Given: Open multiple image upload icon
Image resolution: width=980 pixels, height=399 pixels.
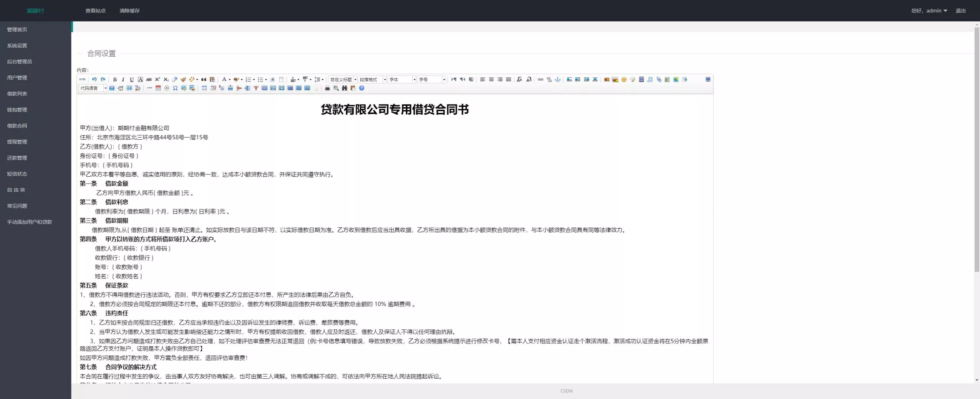Looking at the screenshot, I should coord(615,80).
